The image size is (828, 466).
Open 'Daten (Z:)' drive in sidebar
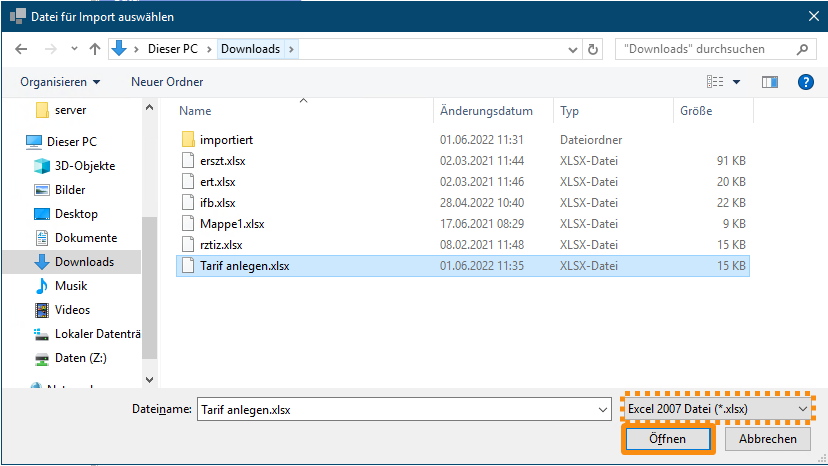[81, 358]
